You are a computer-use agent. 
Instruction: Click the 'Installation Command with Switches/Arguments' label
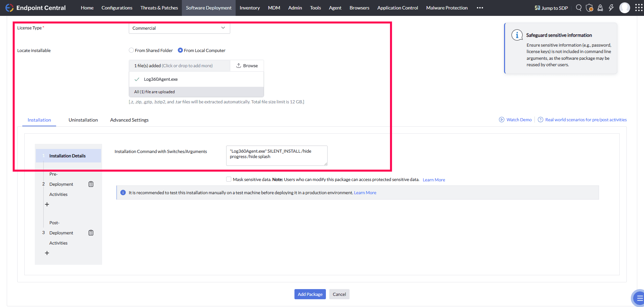coord(161,151)
